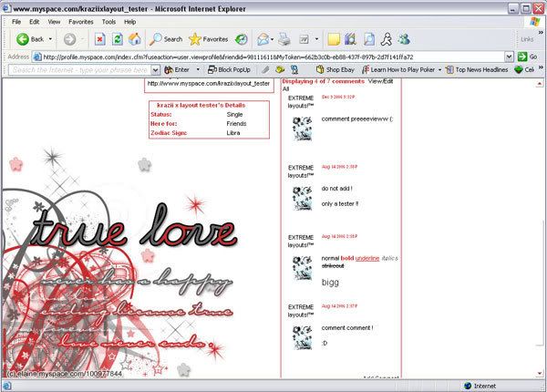Open the Address bar dropdown arrow
The image size is (547, 392).
point(509,57)
